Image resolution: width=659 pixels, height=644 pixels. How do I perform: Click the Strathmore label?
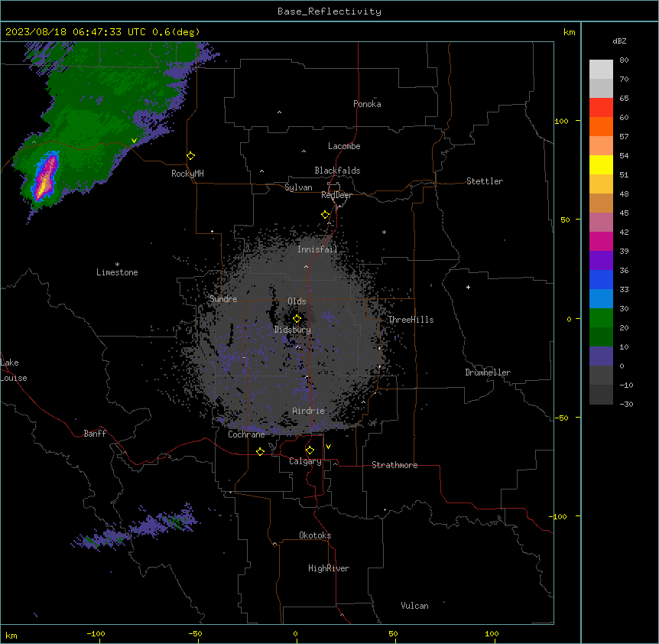[394, 465]
